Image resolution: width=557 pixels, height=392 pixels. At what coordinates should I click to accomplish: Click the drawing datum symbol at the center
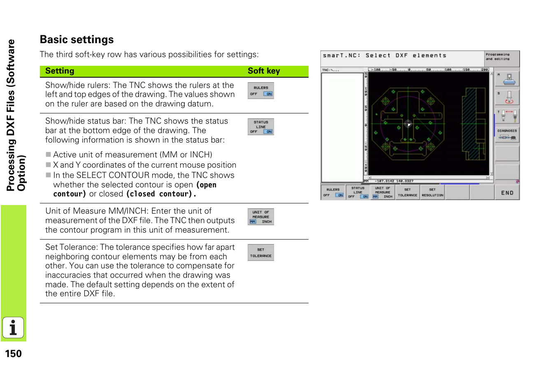(408, 124)
